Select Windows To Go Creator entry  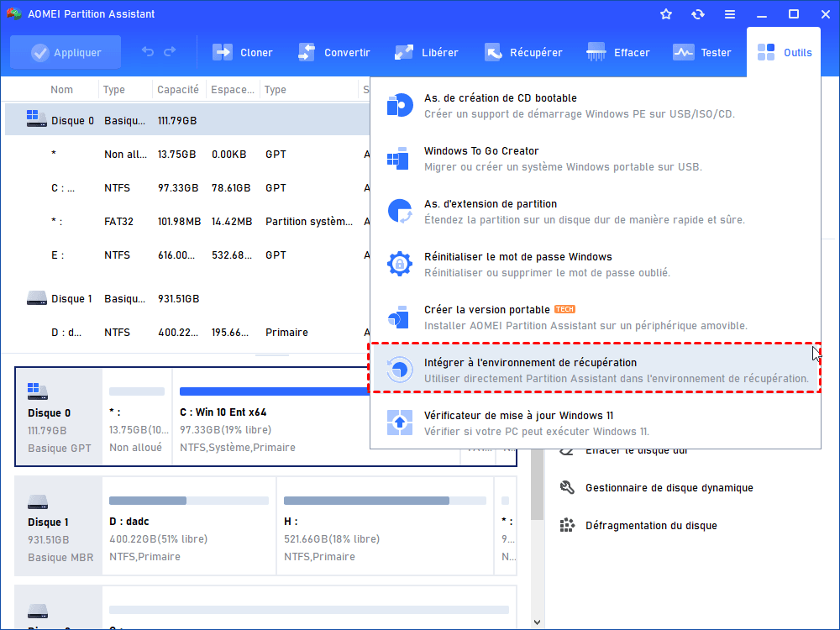pos(596,159)
